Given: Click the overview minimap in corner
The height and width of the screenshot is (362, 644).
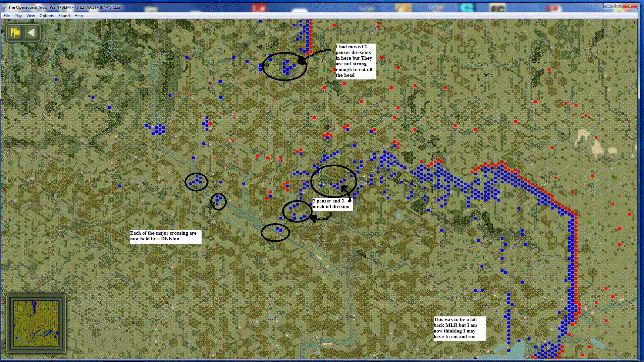Looking at the screenshot, I should tap(36, 323).
